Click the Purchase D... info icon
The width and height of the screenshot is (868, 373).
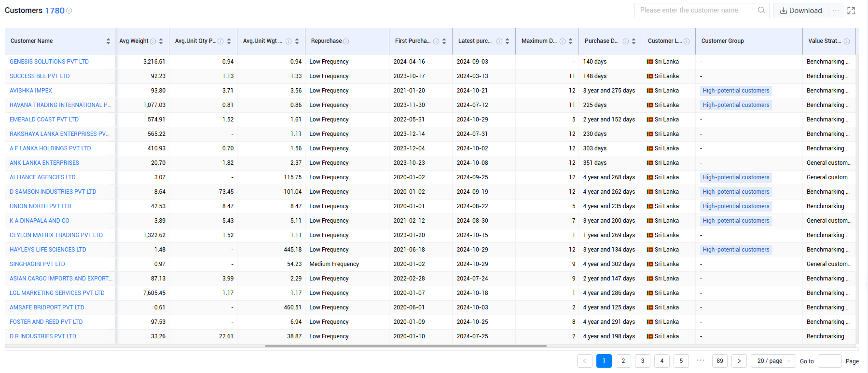click(x=626, y=41)
